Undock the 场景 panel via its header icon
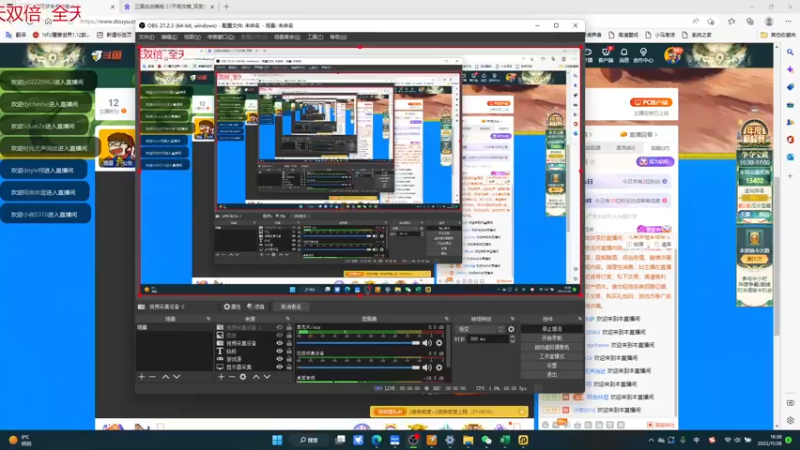 (208, 319)
